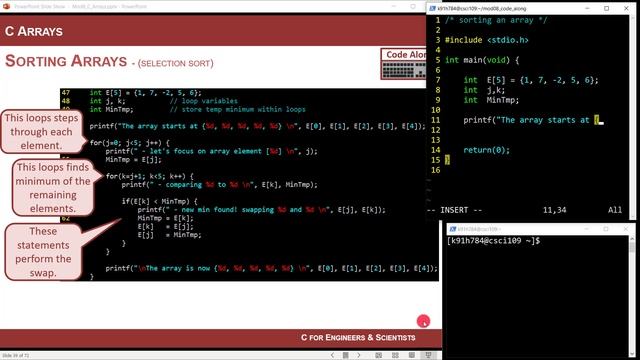Click the 'C FOR ENGINEERS & SCIENTISTS' footer text

(358, 338)
